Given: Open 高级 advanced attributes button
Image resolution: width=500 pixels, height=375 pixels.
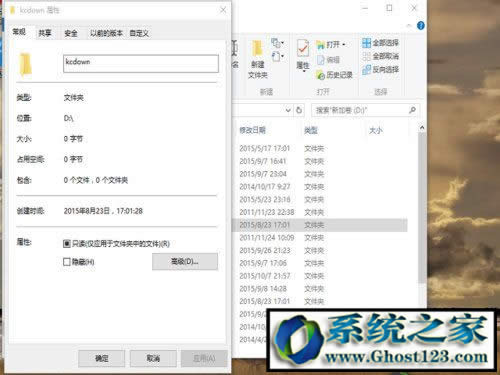Looking at the screenshot, I should tap(185, 261).
